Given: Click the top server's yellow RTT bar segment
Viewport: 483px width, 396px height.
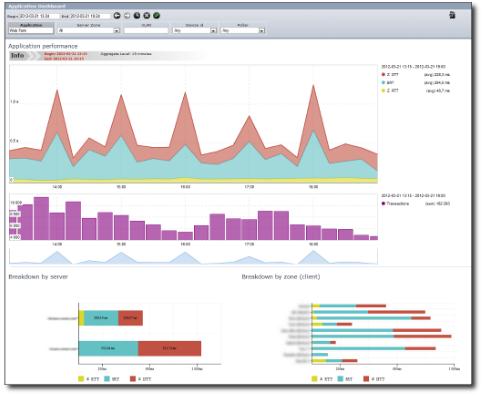Looking at the screenshot, I should [82, 318].
